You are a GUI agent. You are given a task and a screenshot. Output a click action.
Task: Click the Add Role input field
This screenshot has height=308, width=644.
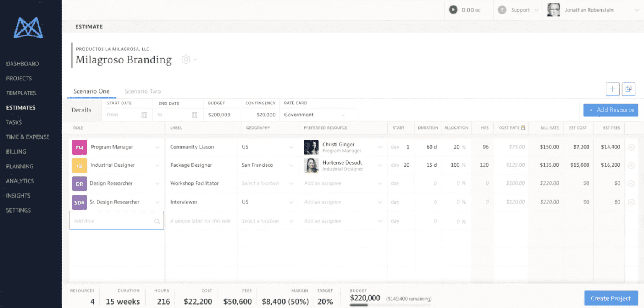[x=112, y=221]
